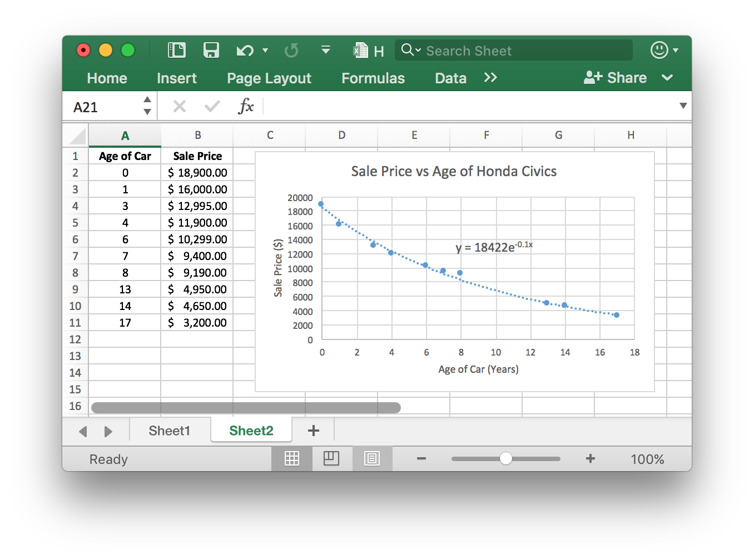
Task: Click the fx insert function icon
Action: 246,106
